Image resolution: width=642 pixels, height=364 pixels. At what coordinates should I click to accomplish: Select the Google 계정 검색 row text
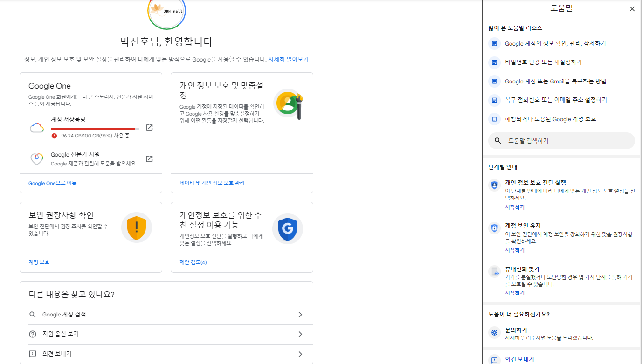coord(64,315)
